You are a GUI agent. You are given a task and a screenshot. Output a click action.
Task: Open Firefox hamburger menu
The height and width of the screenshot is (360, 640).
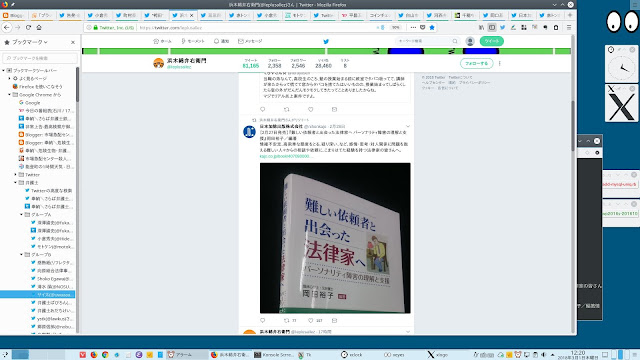(569, 27)
